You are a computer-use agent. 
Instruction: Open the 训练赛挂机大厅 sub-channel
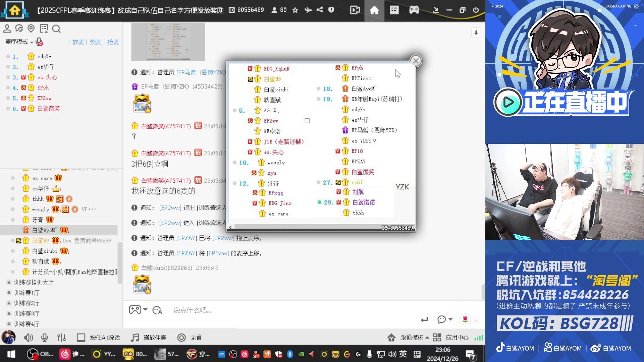pos(34,283)
